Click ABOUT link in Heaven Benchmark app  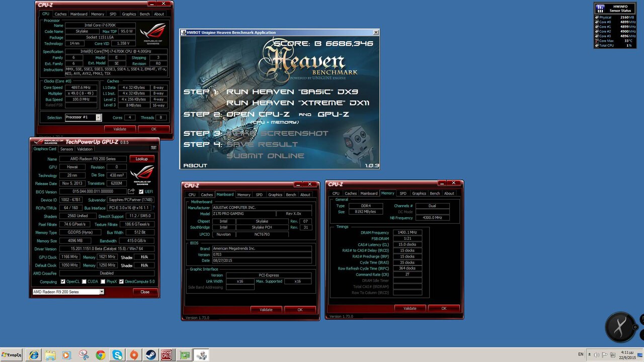coord(195,165)
